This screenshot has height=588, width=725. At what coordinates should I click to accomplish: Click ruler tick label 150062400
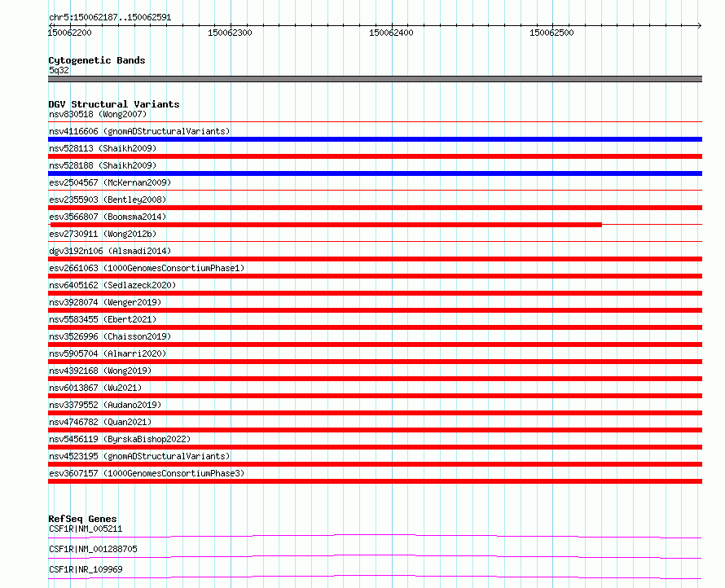tap(391, 33)
